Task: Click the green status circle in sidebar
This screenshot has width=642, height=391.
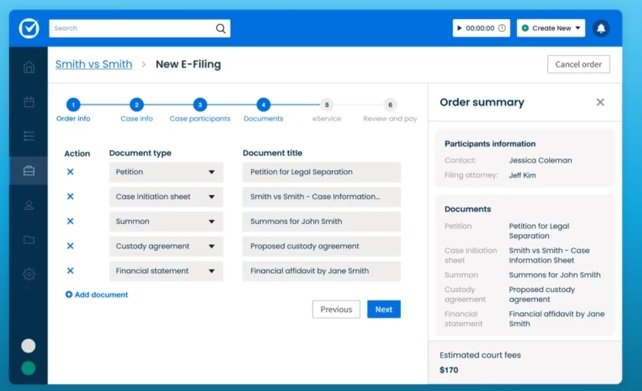Action: [28, 368]
